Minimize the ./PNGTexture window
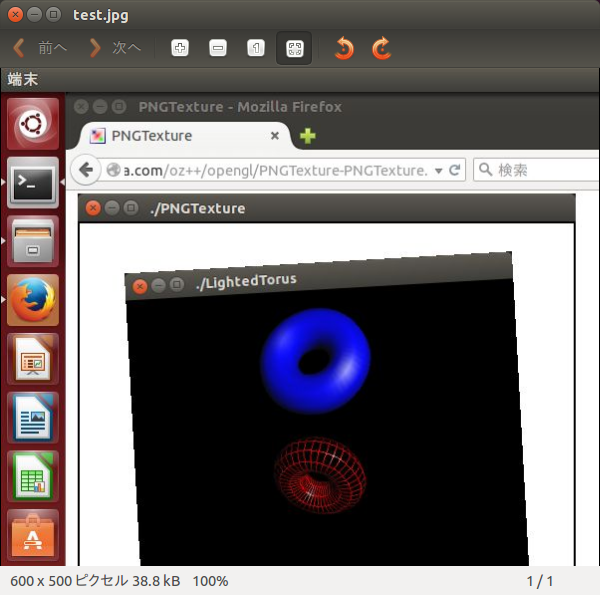Image resolution: width=600 pixels, height=595 pixels. click(112, 208)
